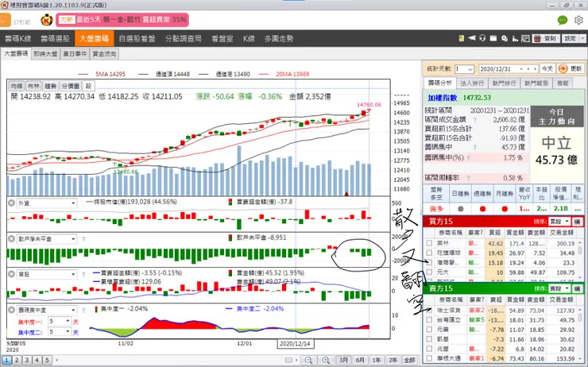Image resolution: width=588 pixels, height=367 pixels.
Task: Switch to the 資金流向 tab
Action: coord(104,53)
